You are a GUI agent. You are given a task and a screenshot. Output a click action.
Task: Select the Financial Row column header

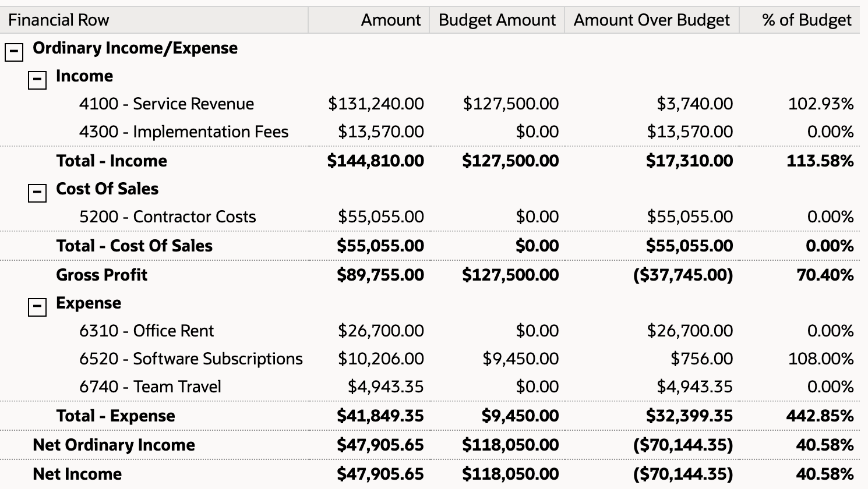(x=154, y=20)
